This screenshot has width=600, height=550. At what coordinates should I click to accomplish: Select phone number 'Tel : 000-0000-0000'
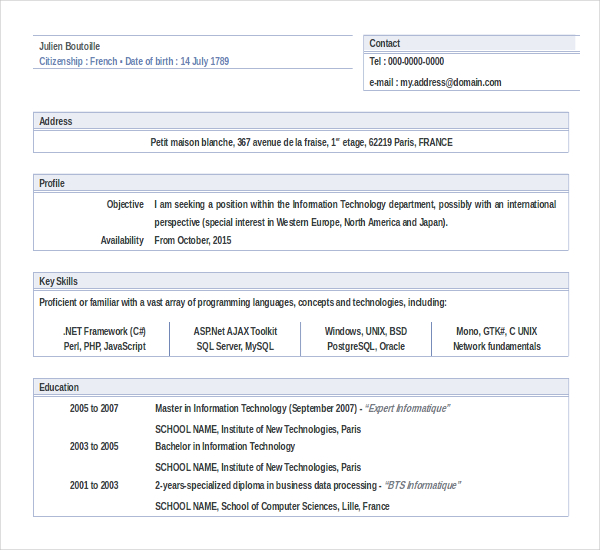[x=406, y=61]
